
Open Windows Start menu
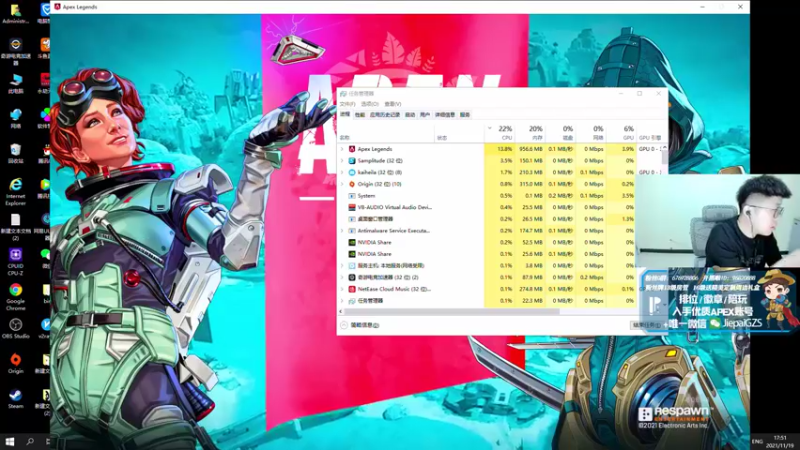point(9,441)
